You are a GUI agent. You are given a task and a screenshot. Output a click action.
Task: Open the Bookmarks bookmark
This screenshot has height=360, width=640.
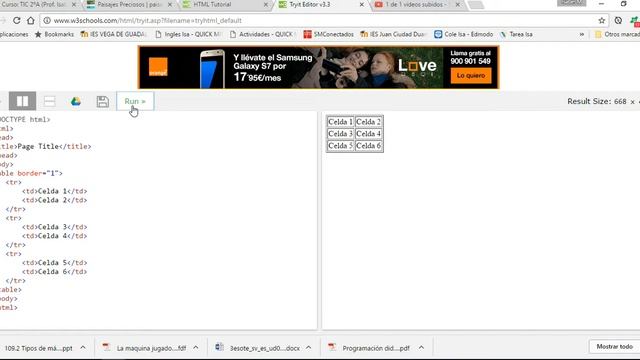54,34
